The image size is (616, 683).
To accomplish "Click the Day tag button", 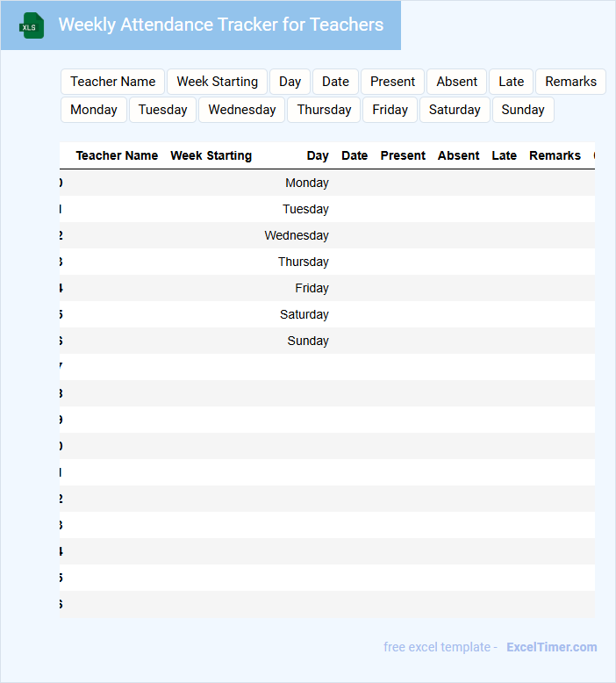I will coord(290,82).
